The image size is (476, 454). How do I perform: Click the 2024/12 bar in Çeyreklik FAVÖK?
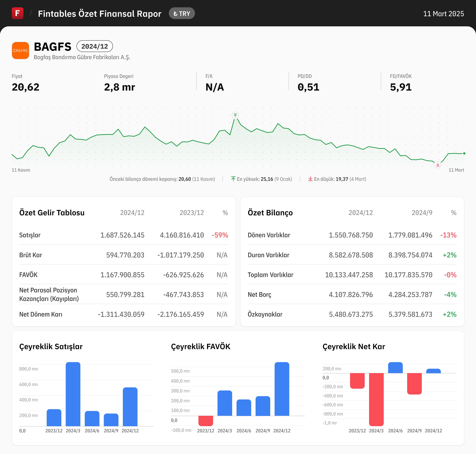point(282,389)
